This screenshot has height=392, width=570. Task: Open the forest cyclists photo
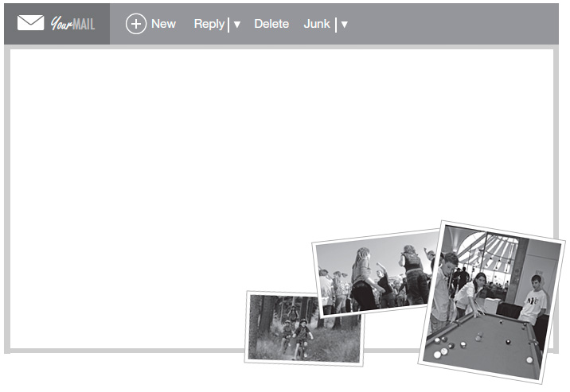303,328
